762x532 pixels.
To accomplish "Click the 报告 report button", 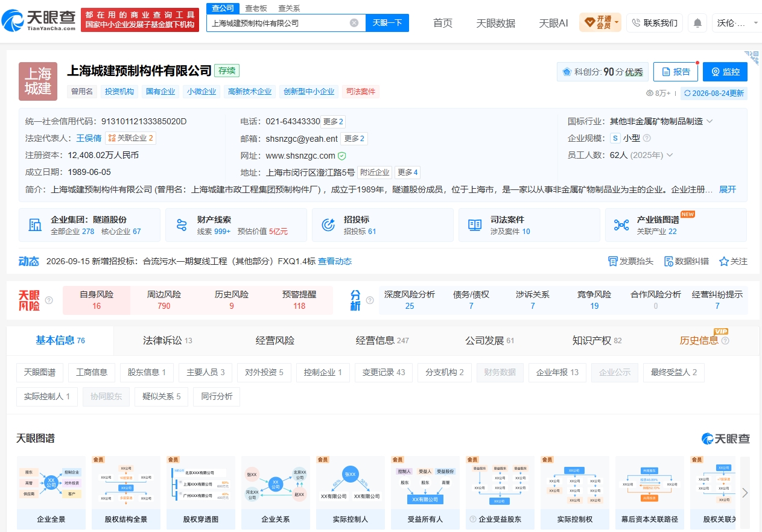I will (676, 72).
